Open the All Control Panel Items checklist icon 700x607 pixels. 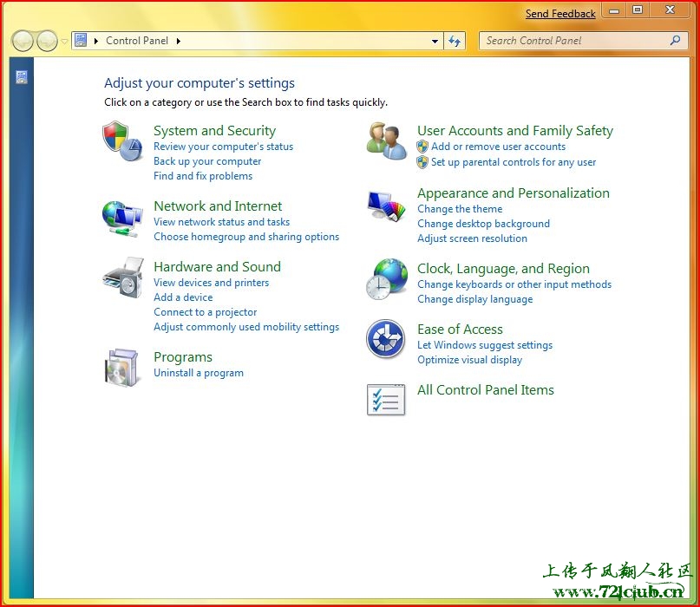386,400
